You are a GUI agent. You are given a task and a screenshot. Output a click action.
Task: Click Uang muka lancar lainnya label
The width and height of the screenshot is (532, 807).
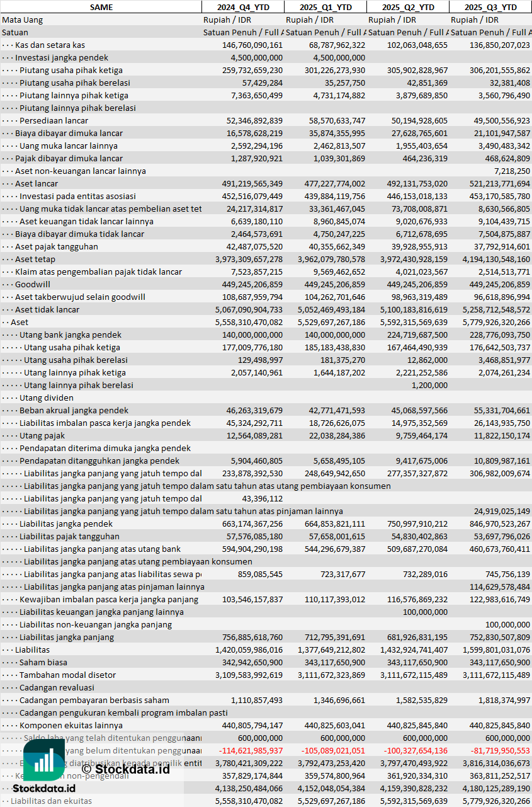coord(69,146)
